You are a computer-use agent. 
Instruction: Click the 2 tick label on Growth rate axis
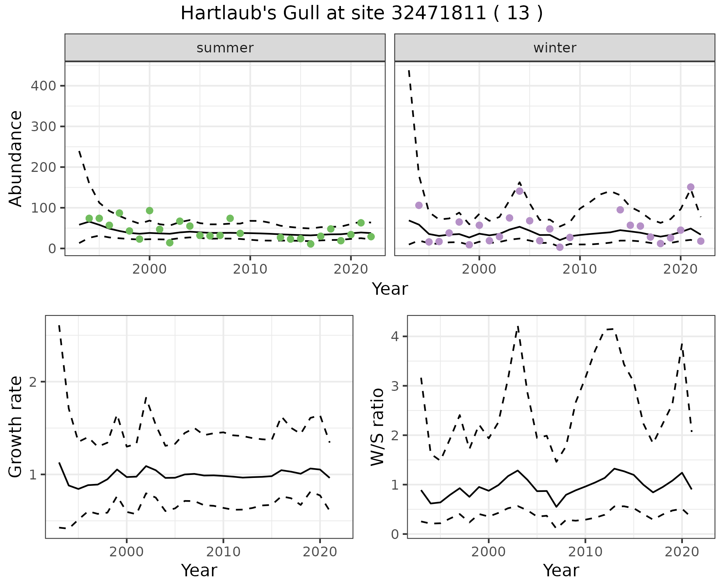coord(32,382)
